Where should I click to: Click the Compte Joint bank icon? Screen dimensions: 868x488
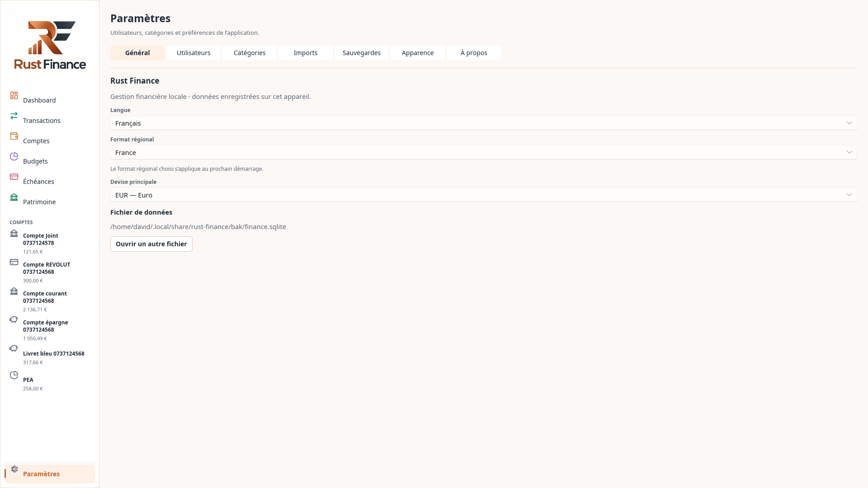[14, 233]
